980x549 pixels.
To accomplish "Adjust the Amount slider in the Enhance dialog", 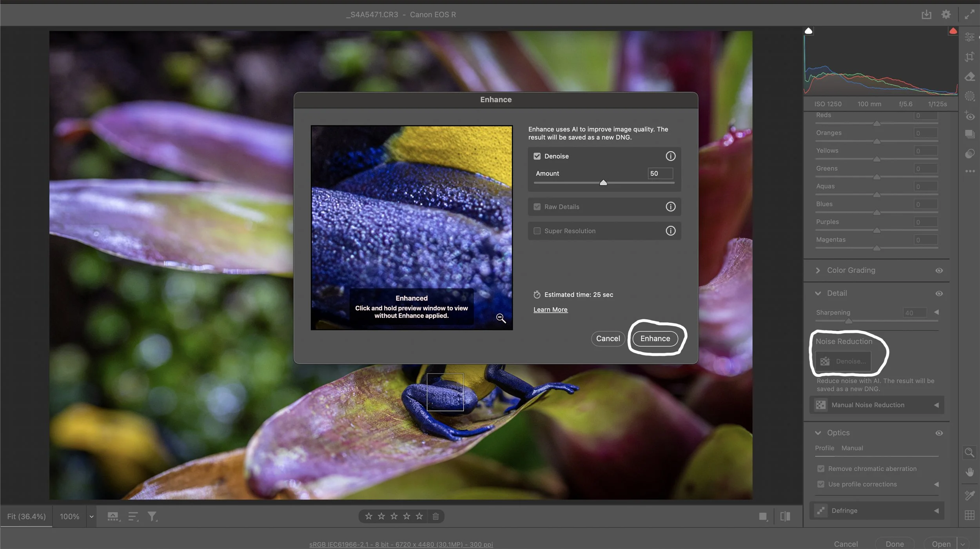I will click(603, 182).
